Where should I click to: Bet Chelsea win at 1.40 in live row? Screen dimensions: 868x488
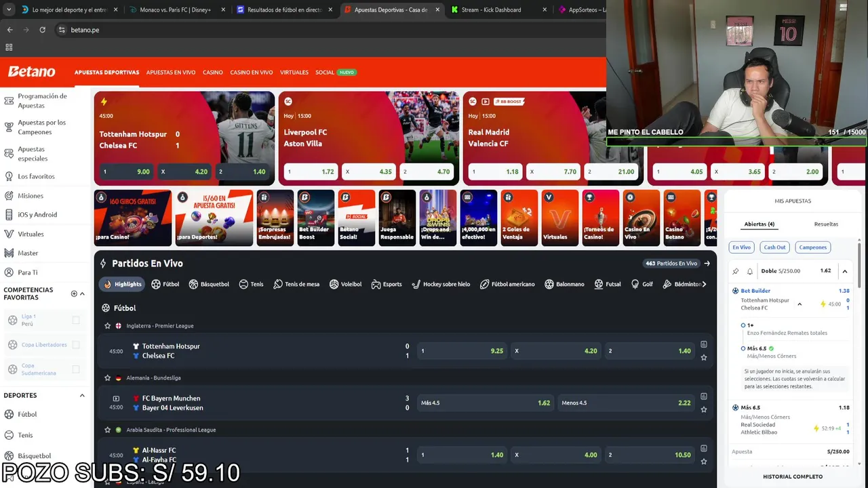[650, 351]
